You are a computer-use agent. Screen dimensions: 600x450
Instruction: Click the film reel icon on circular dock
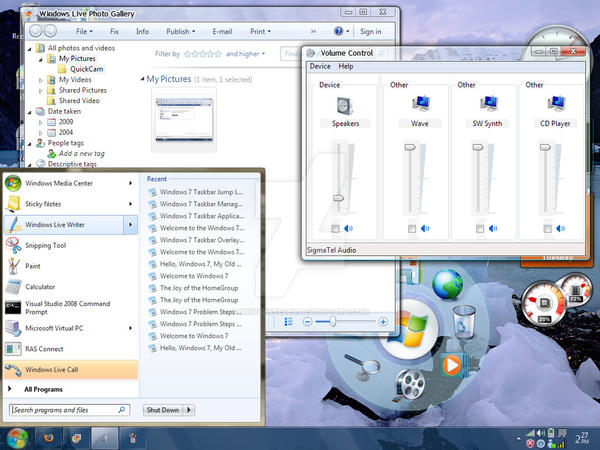click(409, 384)
